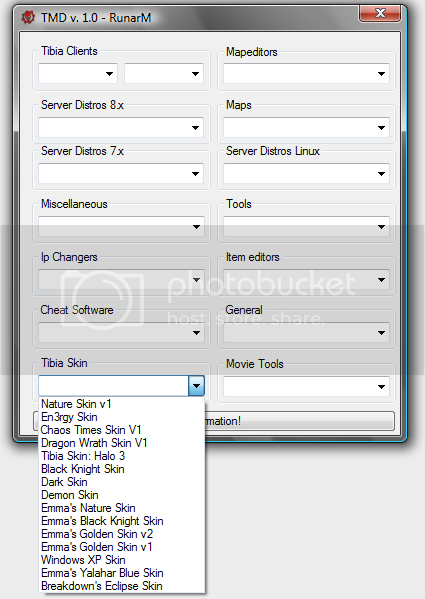The image size is (425, 599).
Task: Click the button ending in 'mation!'
Action: pyautogui.click(x=300, y=421)
